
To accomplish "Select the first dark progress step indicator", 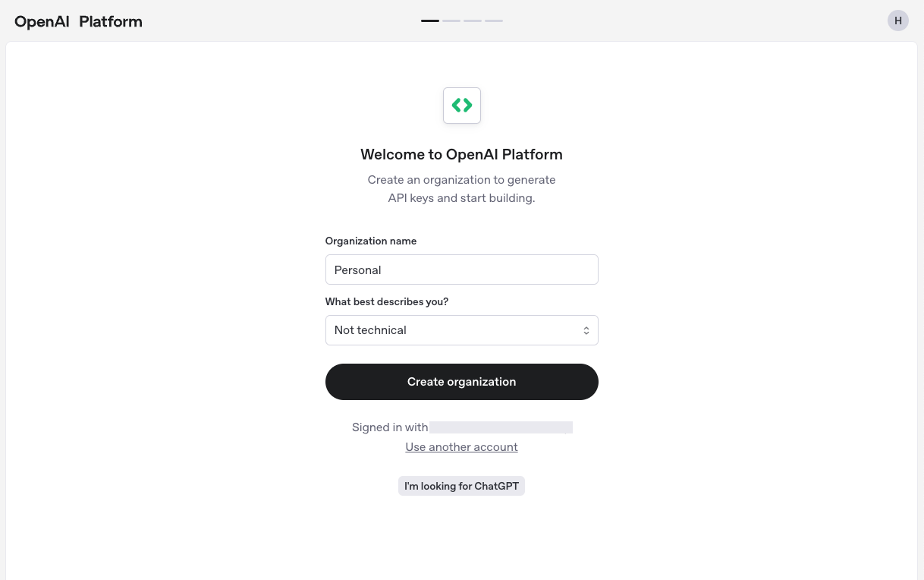I will (430, 20).
